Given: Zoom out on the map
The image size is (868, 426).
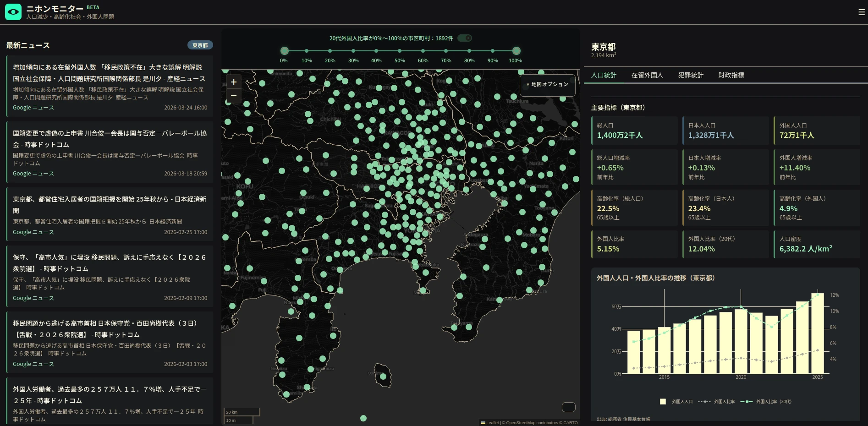Looking at the screenshot, I should click(x=234, y=96).
